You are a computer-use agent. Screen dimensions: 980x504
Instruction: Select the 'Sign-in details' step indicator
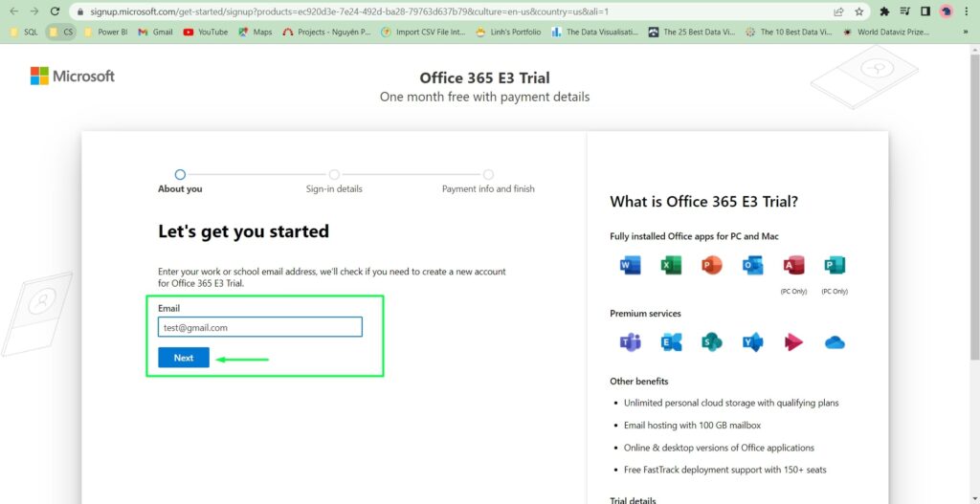pyautogui.click(x=334, y=175)
